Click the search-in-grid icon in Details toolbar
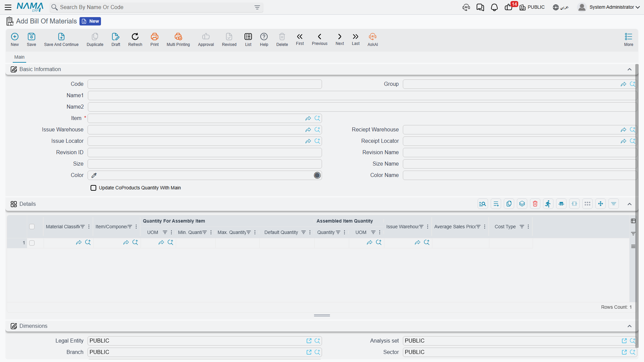This screenshot has width=644, height=362. [483, 204]
